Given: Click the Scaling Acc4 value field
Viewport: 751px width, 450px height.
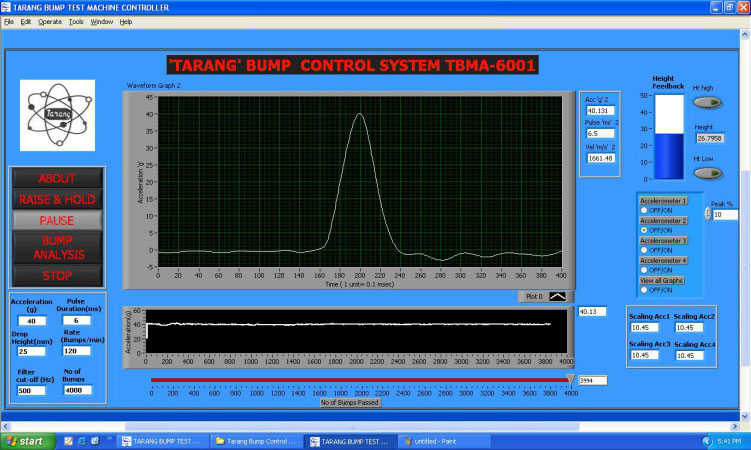Looking at the screenshot, I should pyautogui.click(x=690, y=356).
